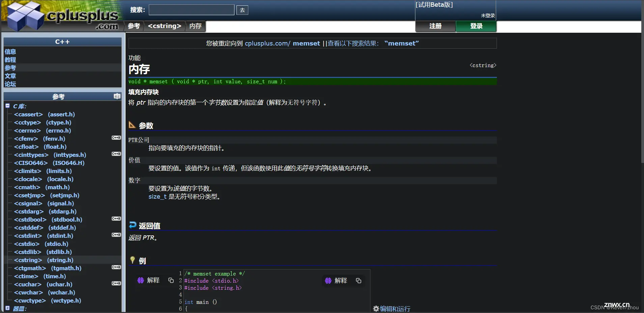Image resolution: width=644 pixels, height=313 pixels.
Task: Open <cstdlib> (stdlib.h) reference
Action: coord(43,252)
